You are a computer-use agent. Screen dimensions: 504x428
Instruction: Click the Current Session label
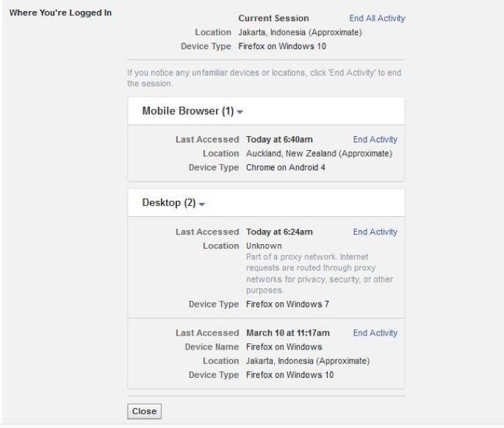[x=273, y=18]
